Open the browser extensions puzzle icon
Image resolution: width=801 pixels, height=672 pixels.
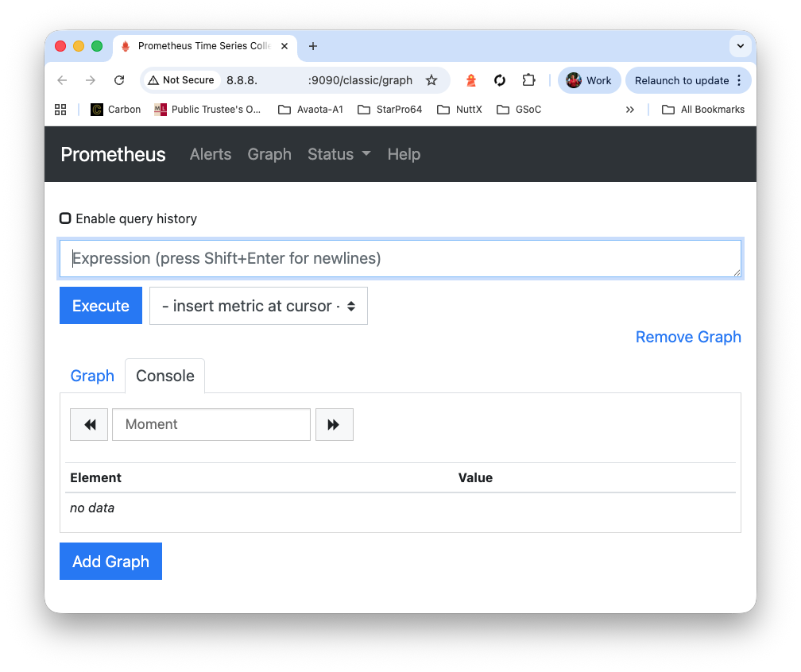click(x=528, y=80)
